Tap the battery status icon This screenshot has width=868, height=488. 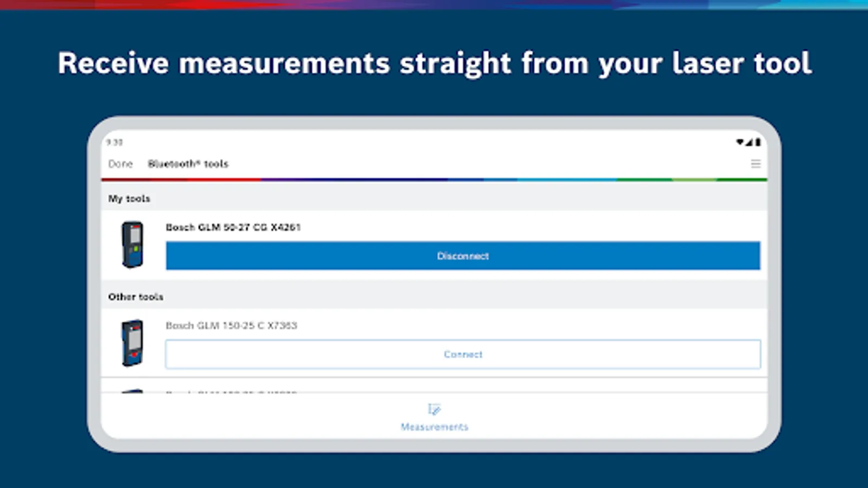click(x=758, y=142)
